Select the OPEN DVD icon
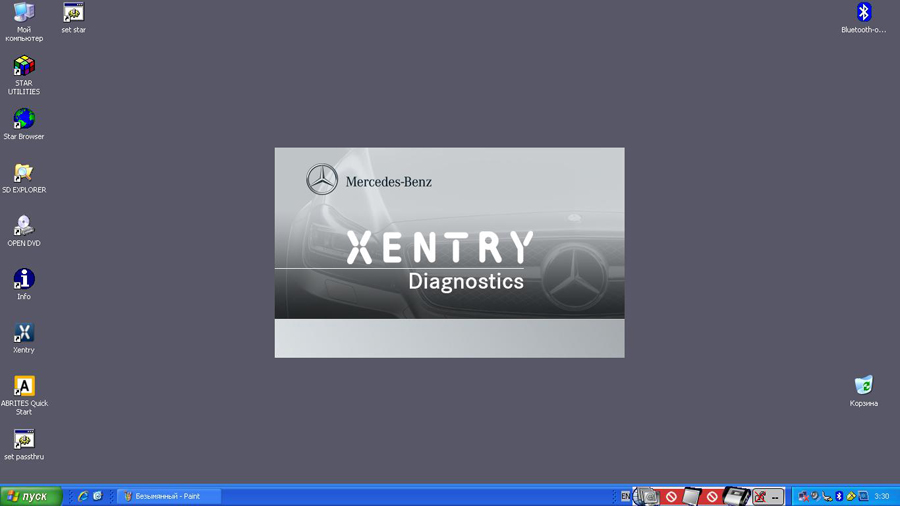900x506 pixels. tap(24, 231)
